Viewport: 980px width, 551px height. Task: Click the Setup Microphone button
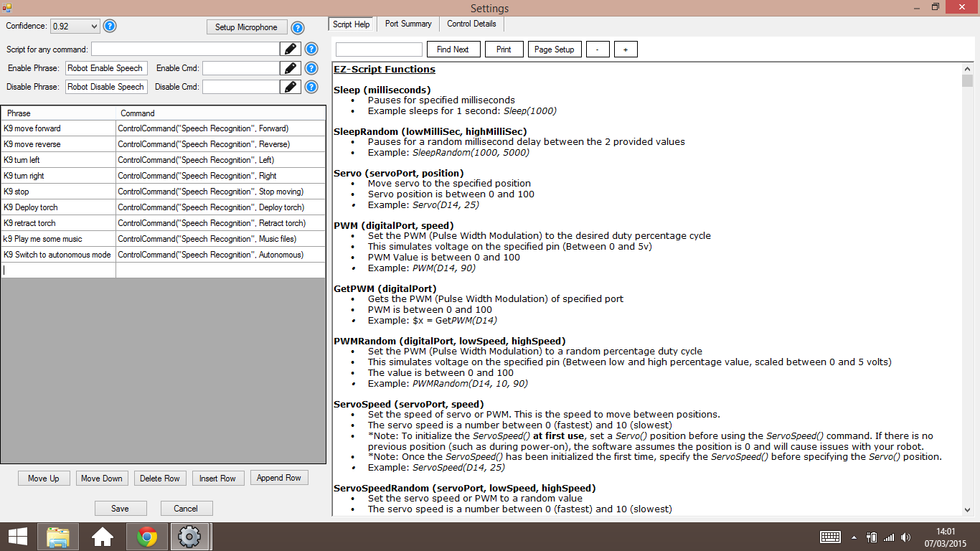tap(245, 27)
